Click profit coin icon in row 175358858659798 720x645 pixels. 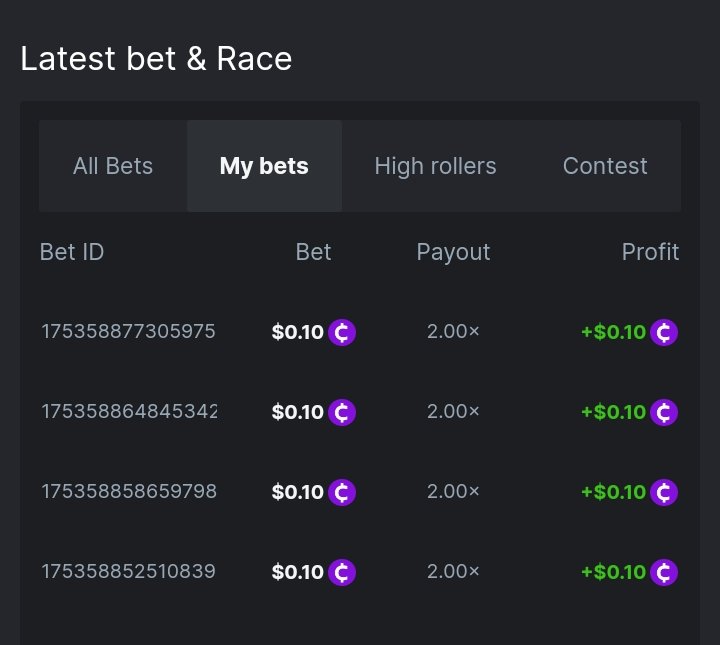coord(664,492)
